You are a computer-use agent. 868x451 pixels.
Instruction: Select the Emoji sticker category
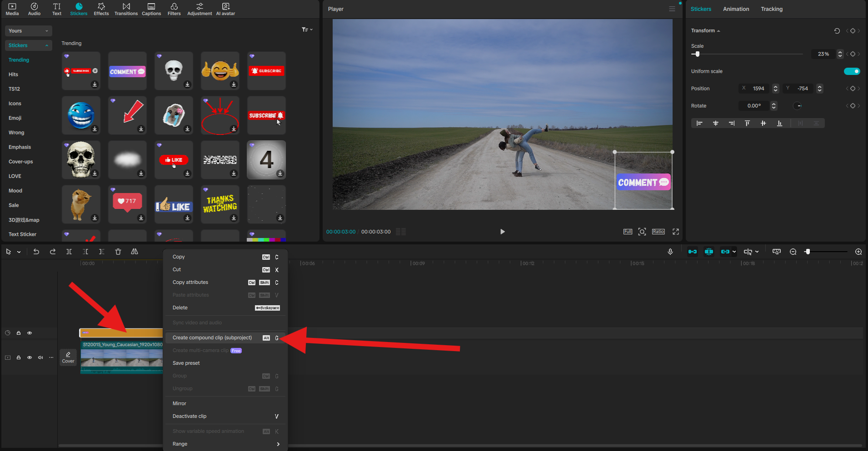click(15, 118)
